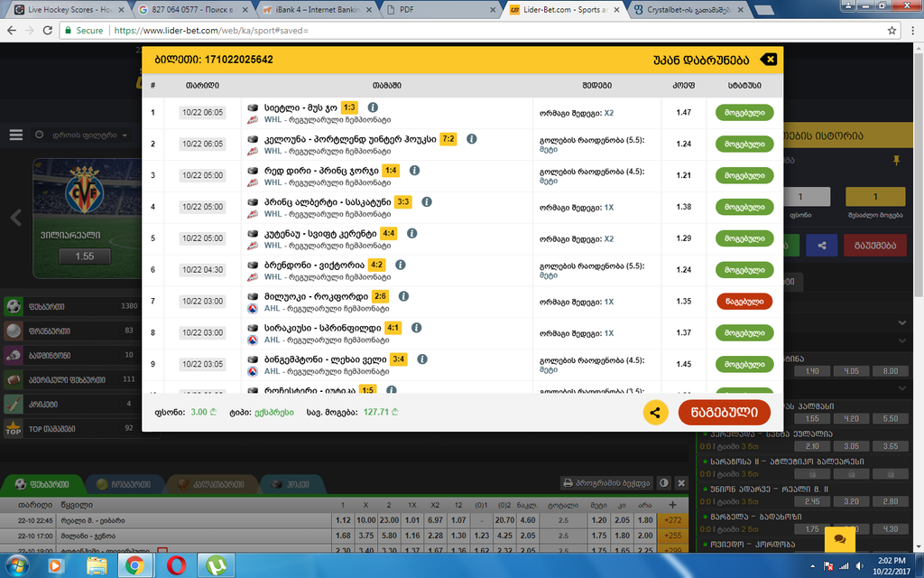Viewport: 924px width, 578px height.
Task: Open the hamburger menu on the sportsbook page
Action: pos(16,135)
